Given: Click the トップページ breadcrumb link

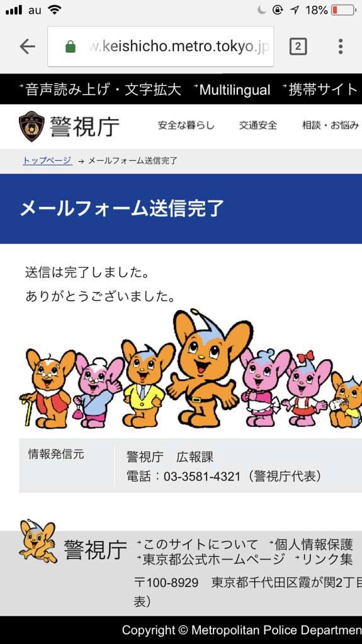Looking at the screenshot, I should [x=47, y=161].
